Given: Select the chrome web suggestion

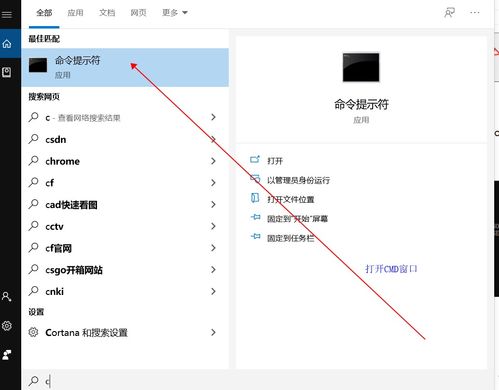Looking at the screenshot, I should point(125,161).
